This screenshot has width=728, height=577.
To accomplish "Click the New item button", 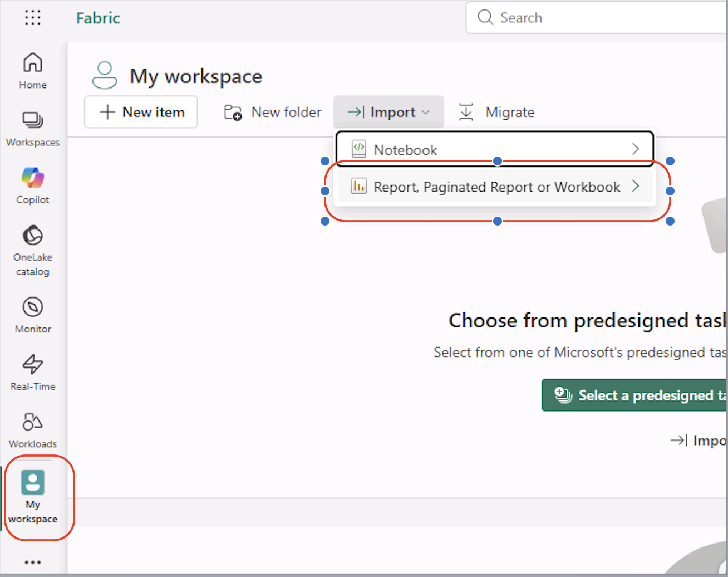I will (x=141, y=112).
